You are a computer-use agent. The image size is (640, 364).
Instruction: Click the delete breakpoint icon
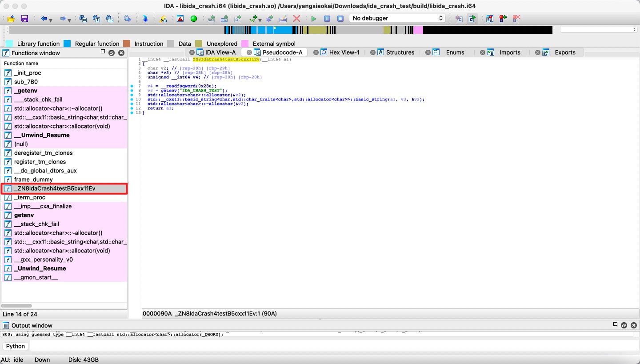point(516,19)
